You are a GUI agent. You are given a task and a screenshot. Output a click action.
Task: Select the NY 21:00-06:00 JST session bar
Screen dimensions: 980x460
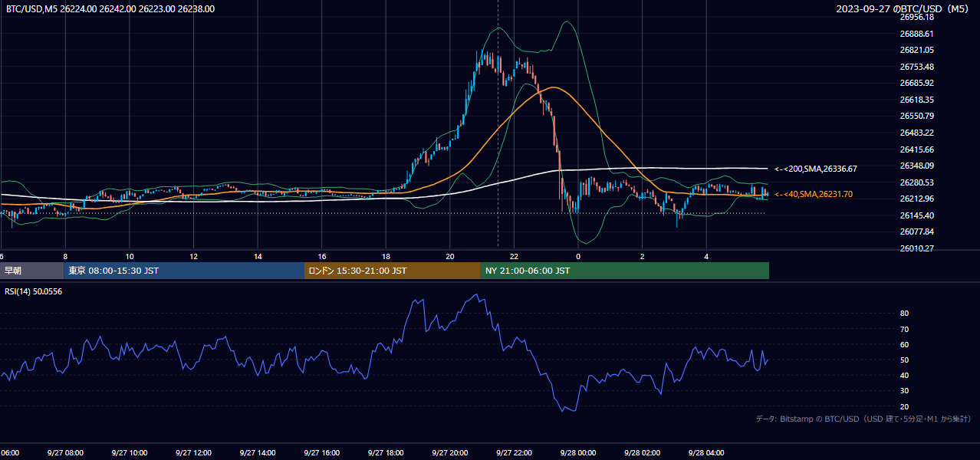(625, 271)
